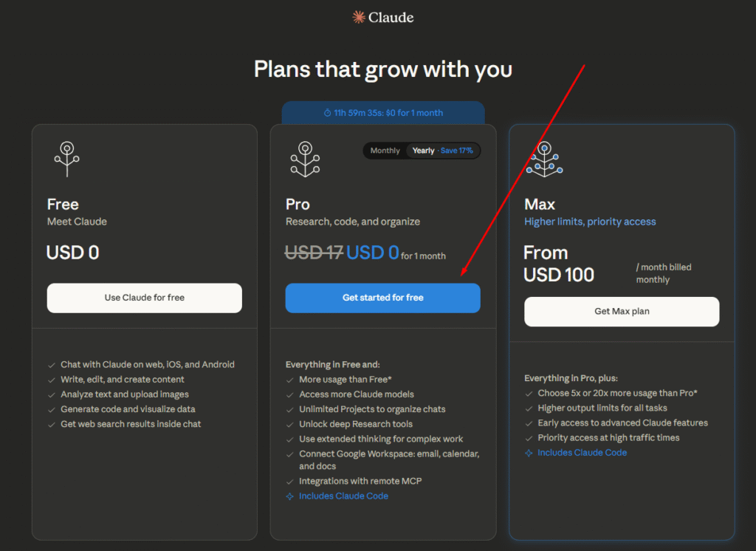The image size is (756, 551).
Task: Click the timer icon in countdown banner
Action: tap(327, 113)
